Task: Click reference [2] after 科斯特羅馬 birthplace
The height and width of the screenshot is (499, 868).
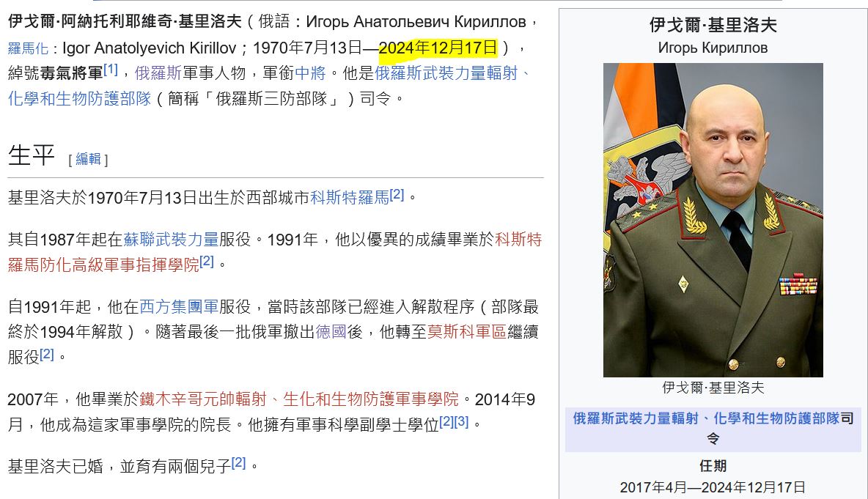Action: (x=397, y=195)
